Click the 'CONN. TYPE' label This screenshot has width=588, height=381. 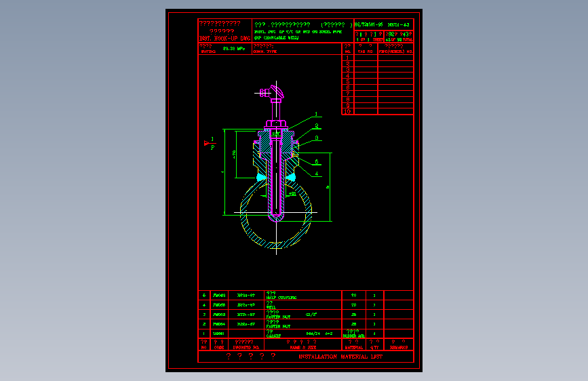[x=264, y=52]
